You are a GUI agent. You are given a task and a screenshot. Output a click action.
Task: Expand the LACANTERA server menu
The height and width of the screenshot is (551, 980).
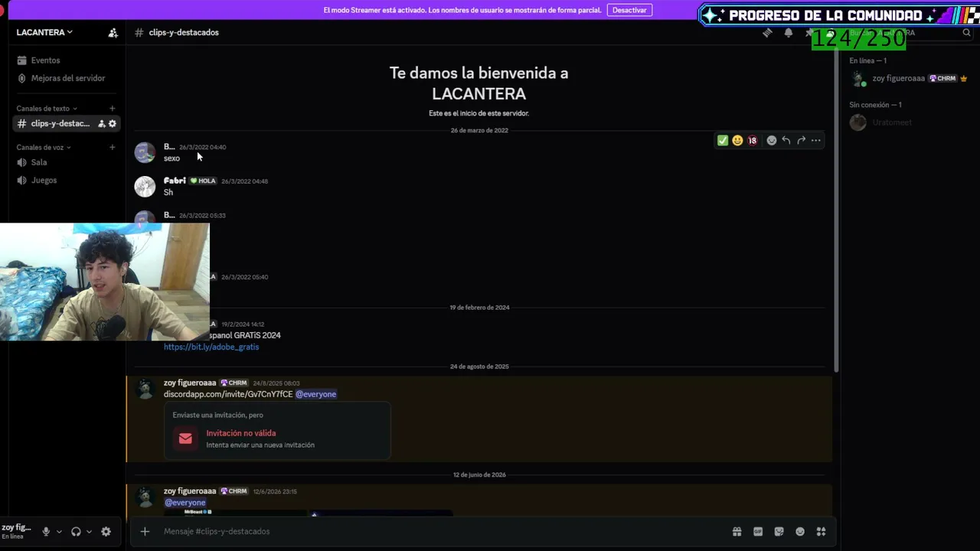[x=44, y=33]
